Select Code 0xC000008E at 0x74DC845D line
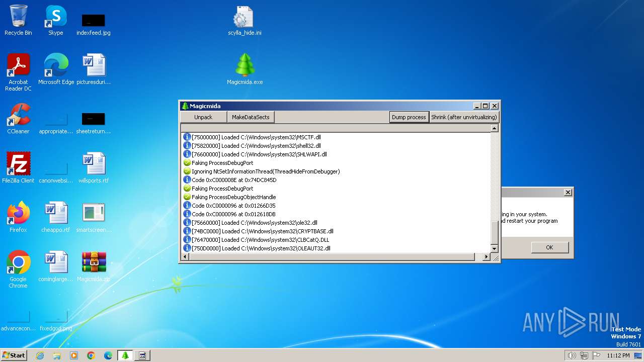Viewport: 644px width, 362px height. tap(234, 179)
